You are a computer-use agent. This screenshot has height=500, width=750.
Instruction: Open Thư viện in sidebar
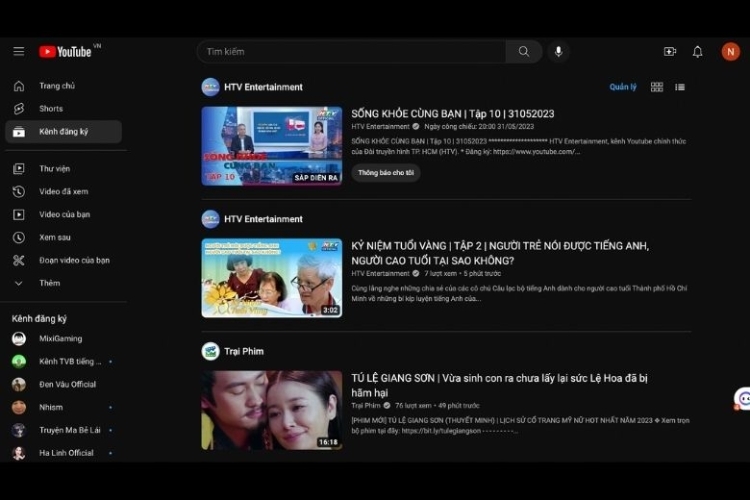tap(64, 168)
